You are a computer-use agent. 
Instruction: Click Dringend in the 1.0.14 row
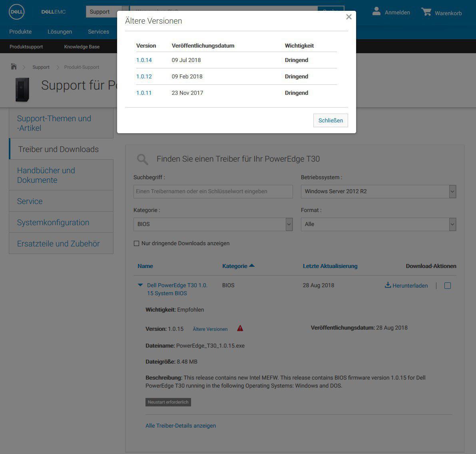point(296,60)
